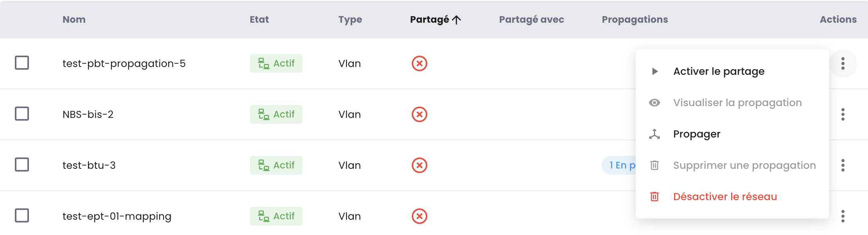The image size is (868, 235).
Task: Click the Nom column header
Action: click(74, 20)
